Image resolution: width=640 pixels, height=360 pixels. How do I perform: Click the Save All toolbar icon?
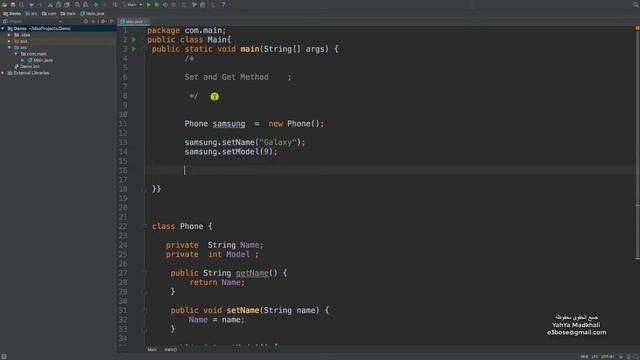pos(13,4)
